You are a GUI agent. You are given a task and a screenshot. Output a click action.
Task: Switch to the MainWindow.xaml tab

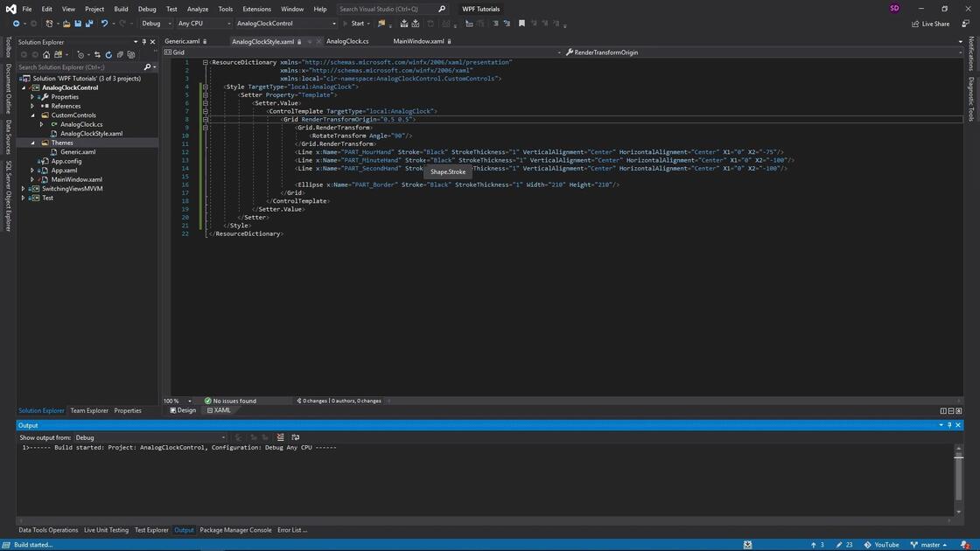point(418,41)
